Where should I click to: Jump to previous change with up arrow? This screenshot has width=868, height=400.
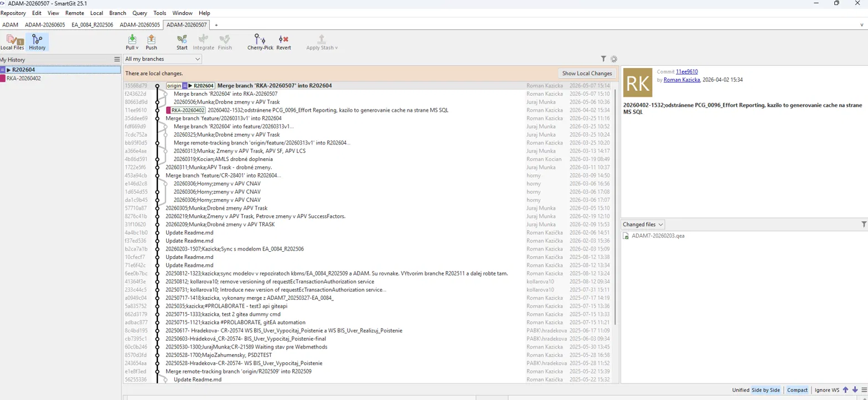click(x=845, y=389)
